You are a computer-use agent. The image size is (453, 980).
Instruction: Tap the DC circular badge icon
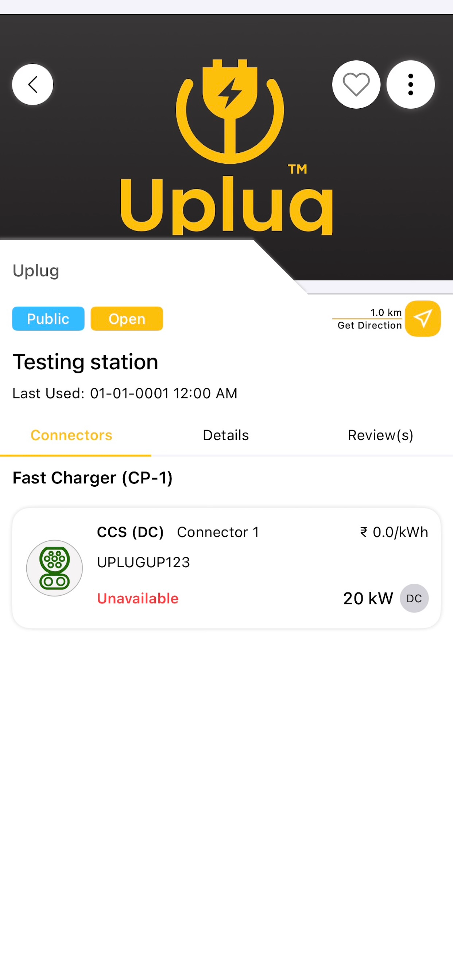click(x=414, y=598)
